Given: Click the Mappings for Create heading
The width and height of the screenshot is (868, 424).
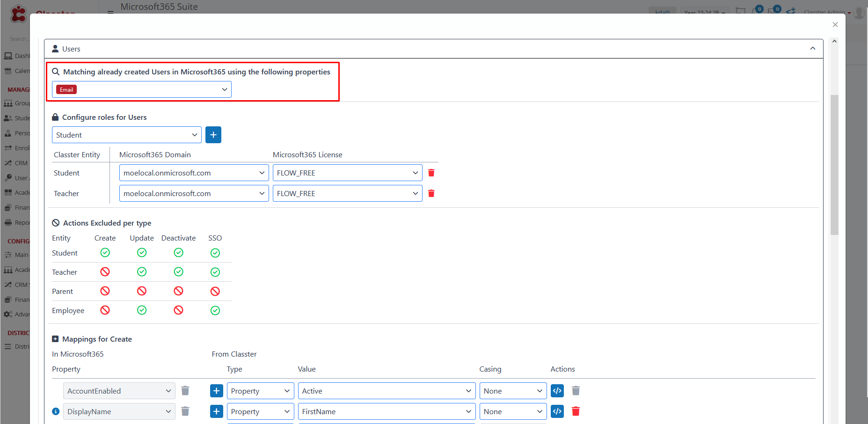Looking at the screenshot, I should (97, 339).
